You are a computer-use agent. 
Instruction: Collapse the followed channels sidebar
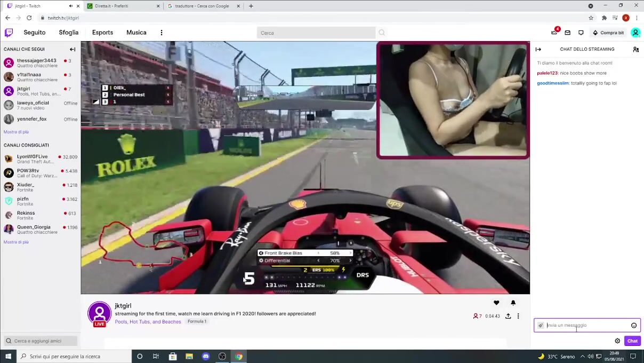tap(73, 49)
